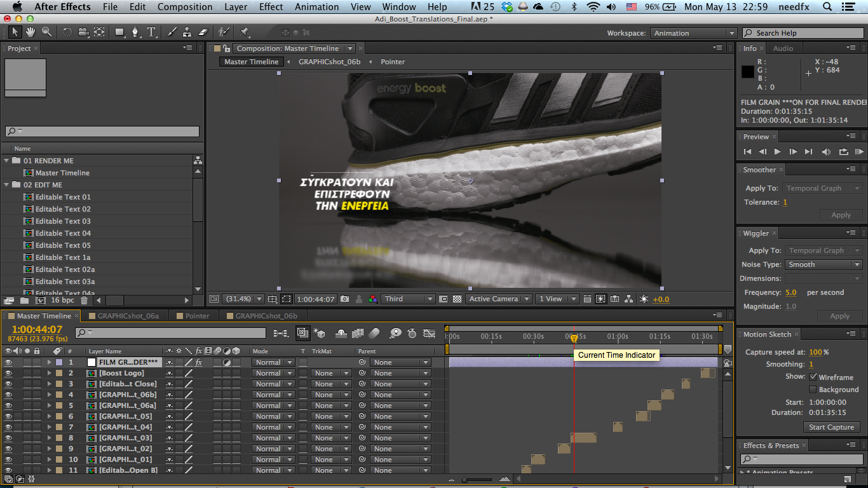Image resolution: width=868 pixels, height=488 pixels.
Task: Expand layer 2 [Boost Logo] properties
Action: pos(49,373)
